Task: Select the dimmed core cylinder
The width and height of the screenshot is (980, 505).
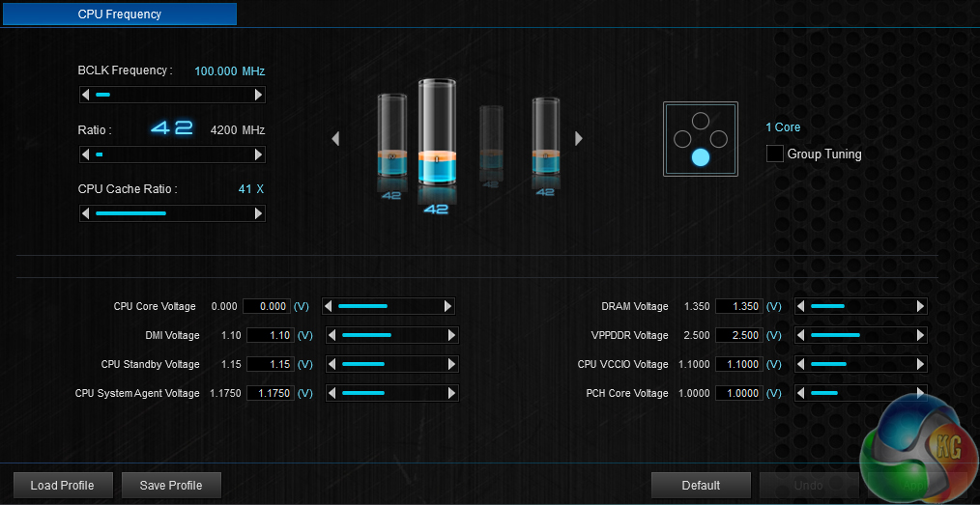Action: [491, 139]
